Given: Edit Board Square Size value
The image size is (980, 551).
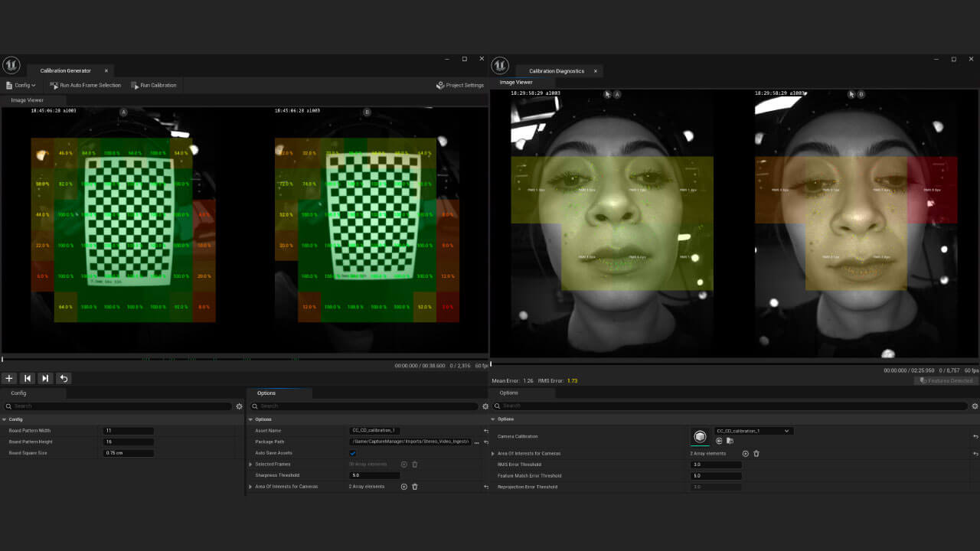Looking at the screenshot, I should [x=129, y=453].
